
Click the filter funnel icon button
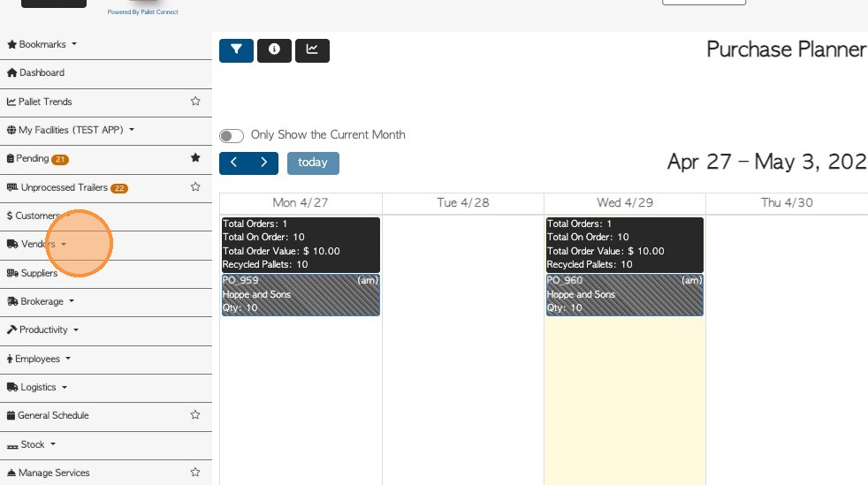[x=236, y=50]
